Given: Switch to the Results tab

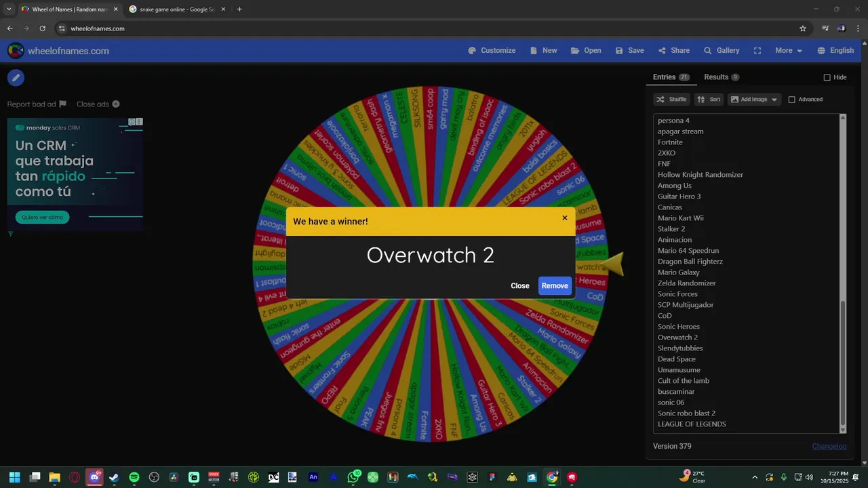Looking at the screenshot, I should [x=722, y=77].
